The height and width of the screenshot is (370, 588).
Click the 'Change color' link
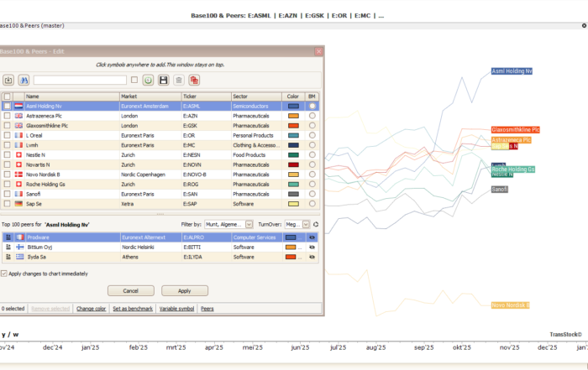[x=91, y=309]
